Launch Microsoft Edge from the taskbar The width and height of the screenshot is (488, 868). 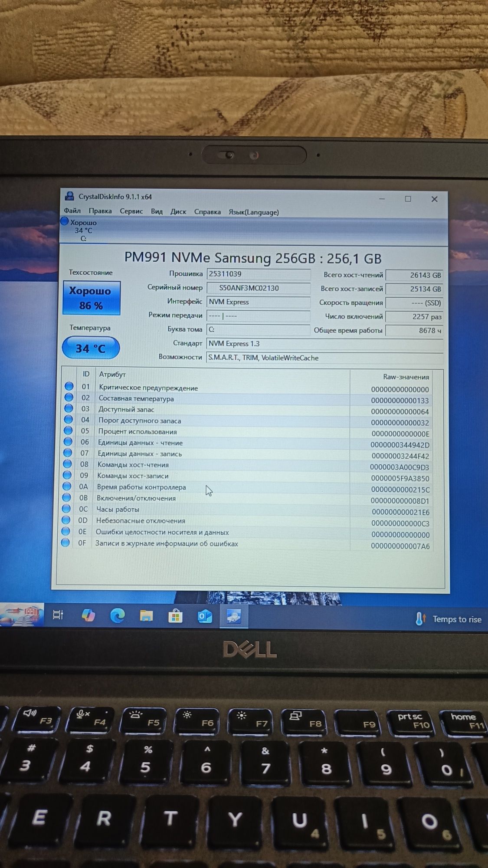point(117,615)
